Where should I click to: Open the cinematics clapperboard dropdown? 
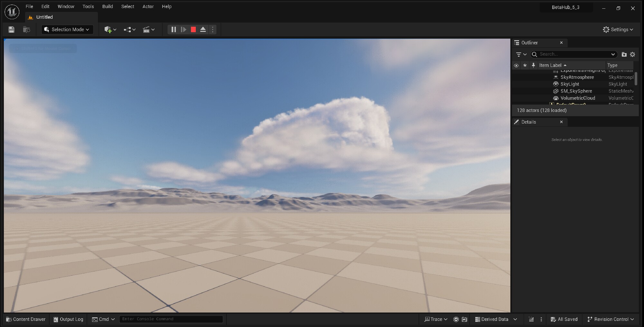click(x=148, y=30)
